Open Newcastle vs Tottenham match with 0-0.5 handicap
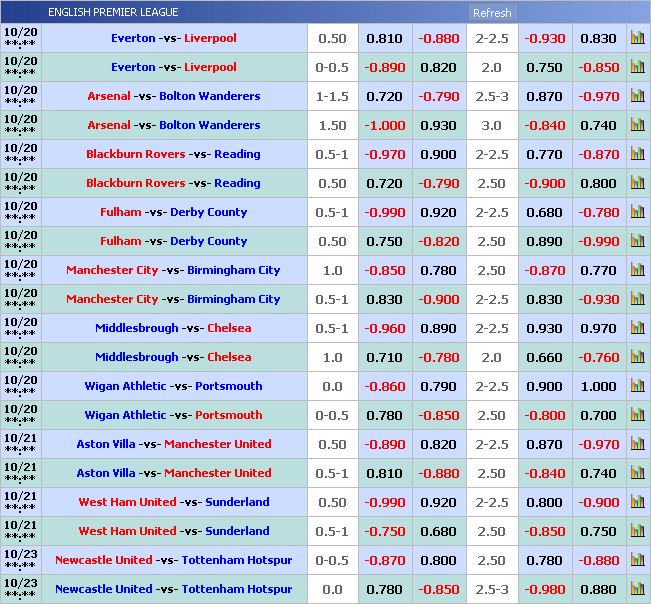 click(x=174, y=560)
